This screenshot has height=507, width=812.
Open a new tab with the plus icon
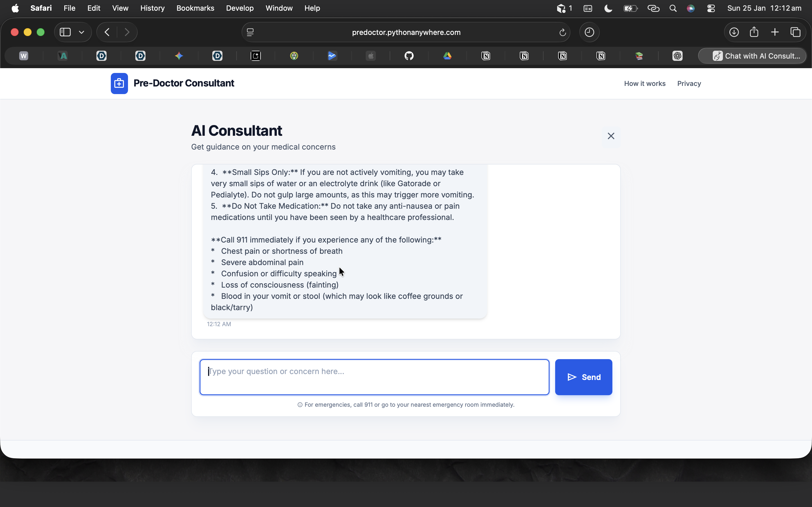pos(775,32)
